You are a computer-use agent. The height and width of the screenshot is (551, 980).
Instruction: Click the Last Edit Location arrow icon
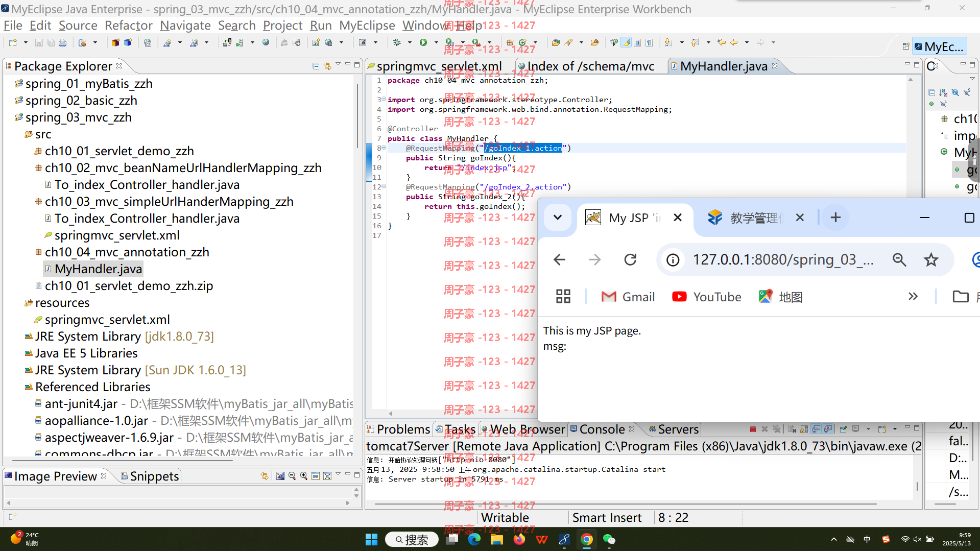721,43
